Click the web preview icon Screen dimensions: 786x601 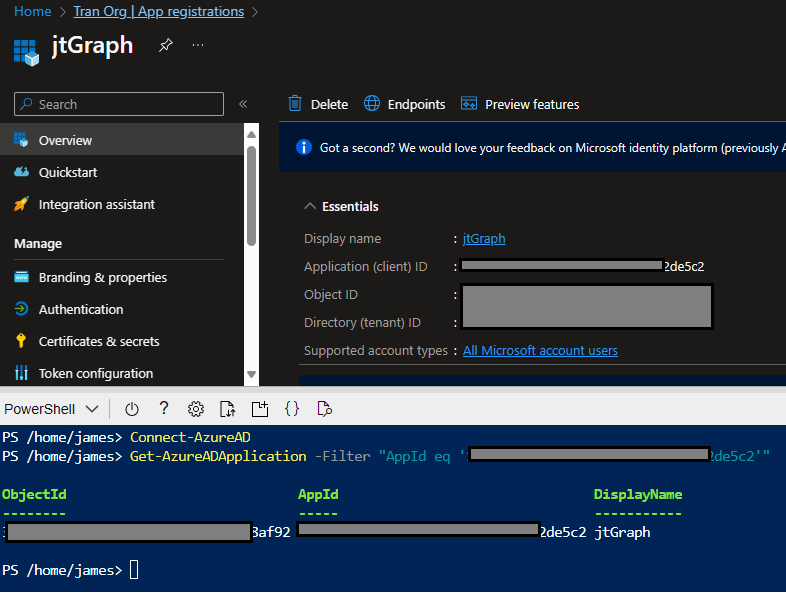tap(324, 409)
